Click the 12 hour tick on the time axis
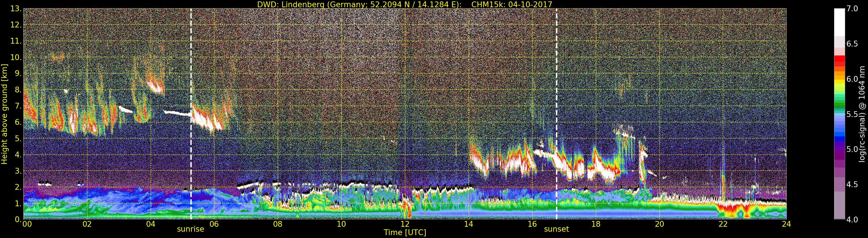This screenshot has width=868, height=238. 405,224
